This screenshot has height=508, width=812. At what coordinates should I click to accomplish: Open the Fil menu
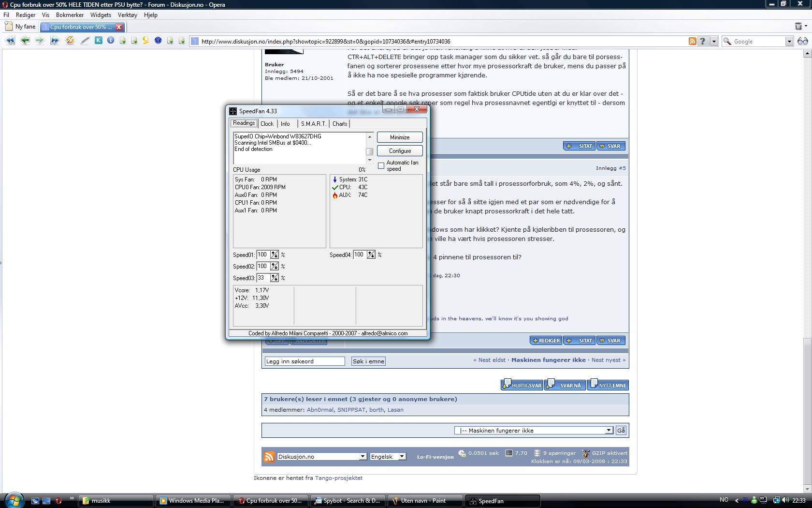pos(6,15)
